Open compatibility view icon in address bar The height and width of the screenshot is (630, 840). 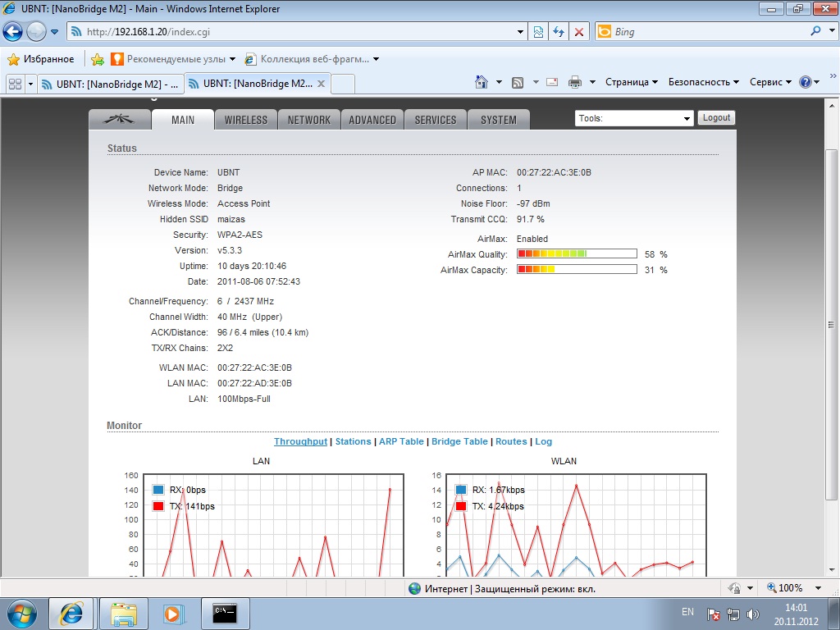click(x=538, y=32)
